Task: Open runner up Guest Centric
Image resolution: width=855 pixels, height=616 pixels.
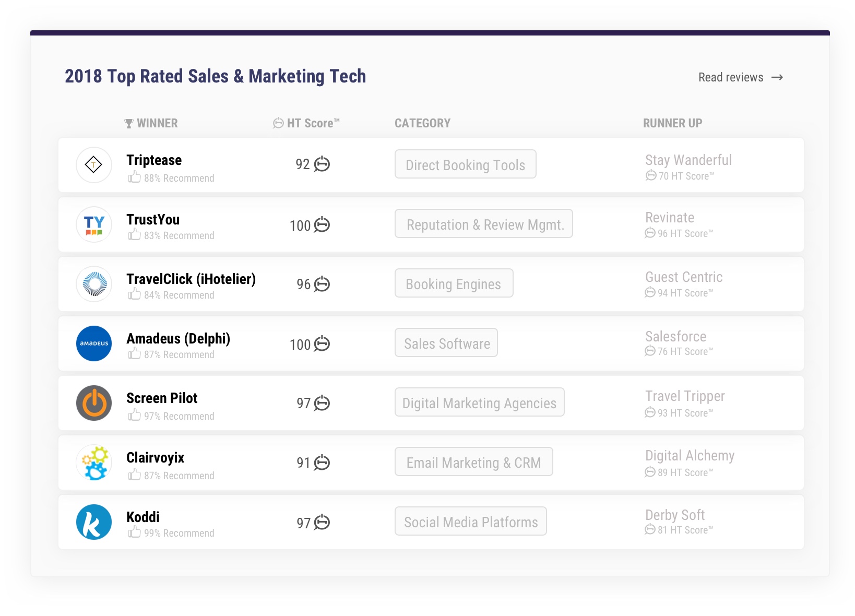Action: [x=684, y=277]
